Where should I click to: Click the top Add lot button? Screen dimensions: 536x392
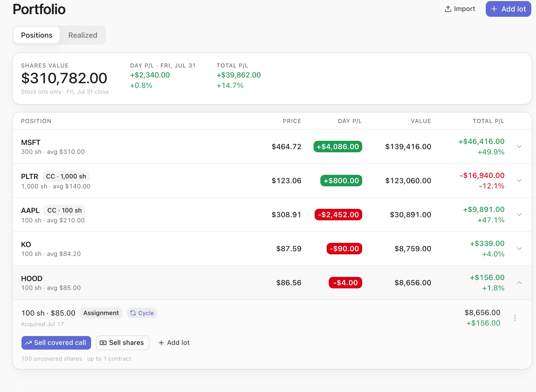508,9
